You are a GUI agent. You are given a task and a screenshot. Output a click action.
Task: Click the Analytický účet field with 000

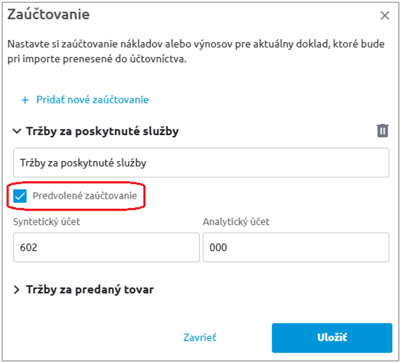[x=296, y=247]
